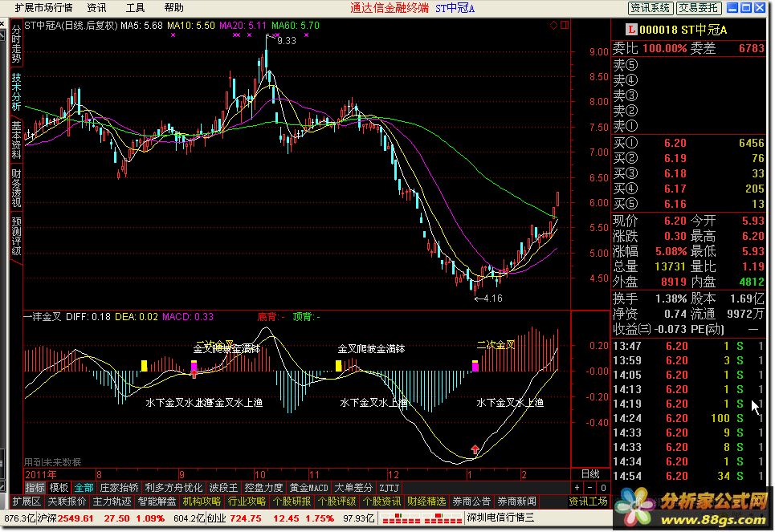Viewport: 775px width, 532px height.
Task: Open the 券商新闻 tab
Action: point(516,502)
